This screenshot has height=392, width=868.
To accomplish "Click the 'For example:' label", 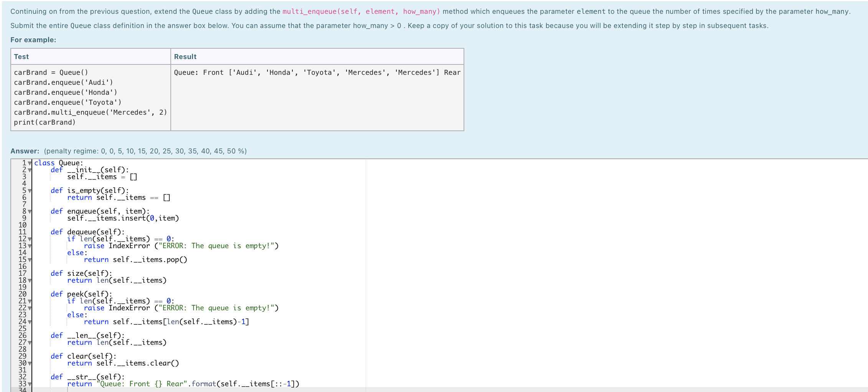I will tap(33, 40).
